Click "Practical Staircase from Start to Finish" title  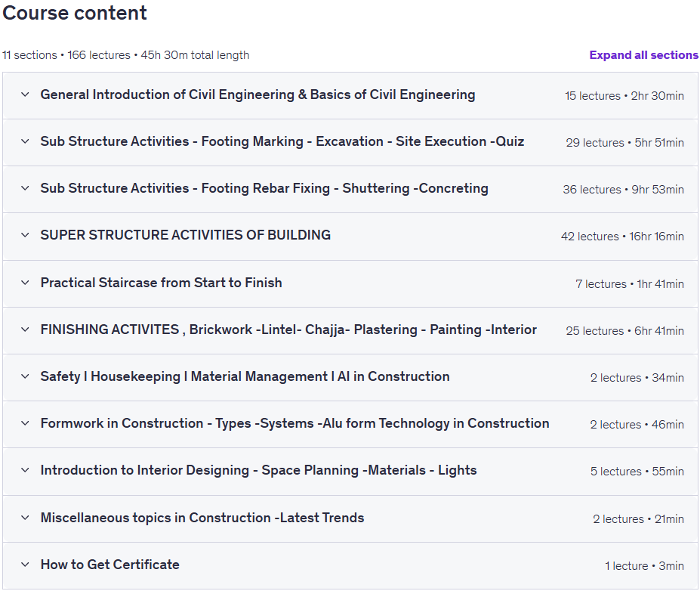[161, 283]
